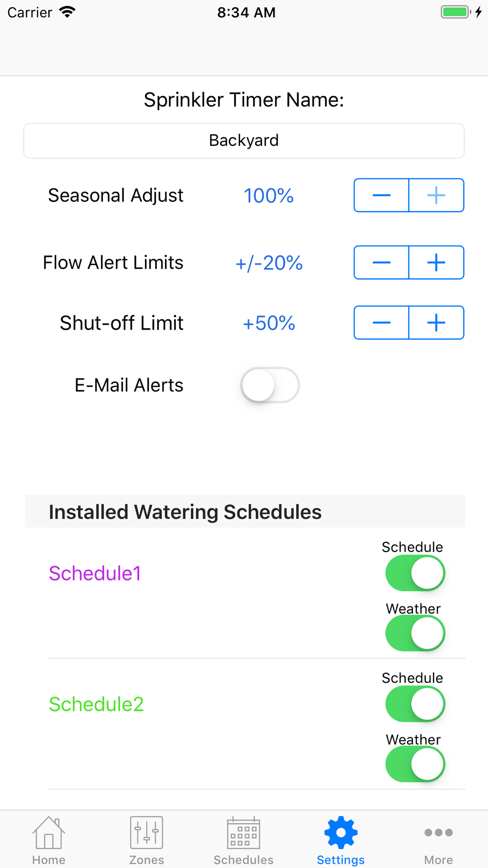
Task: Open the purple Schedule1 entry
Action: 95,574
